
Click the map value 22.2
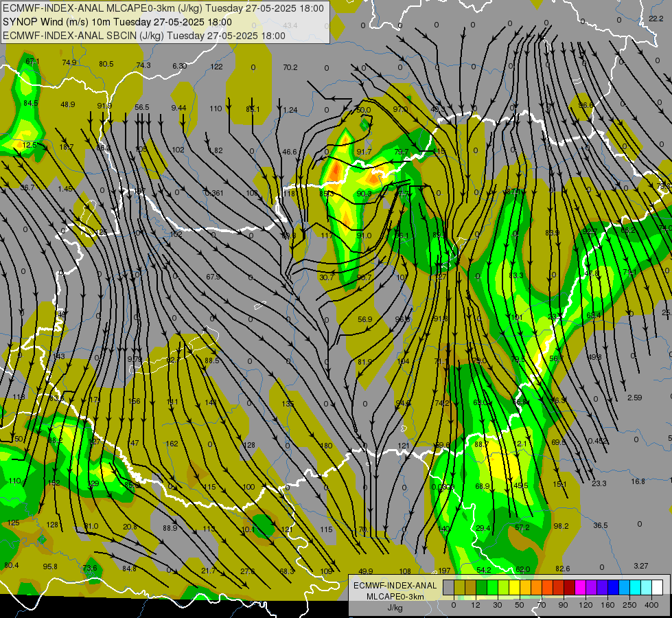(x=656, y=19)
